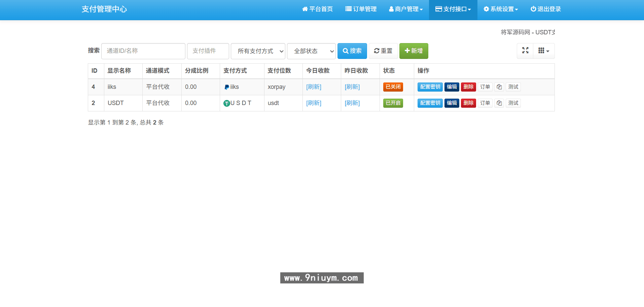Focus the 支付插件 input field
Image resolution: width=644 pixels, height=307 pixels.
click(208, 51)
